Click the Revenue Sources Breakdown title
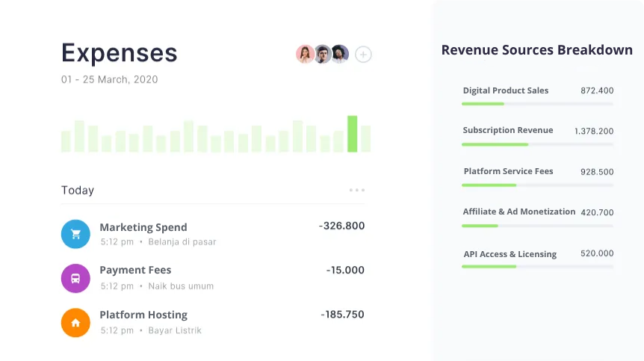 [x=537, y=50]
